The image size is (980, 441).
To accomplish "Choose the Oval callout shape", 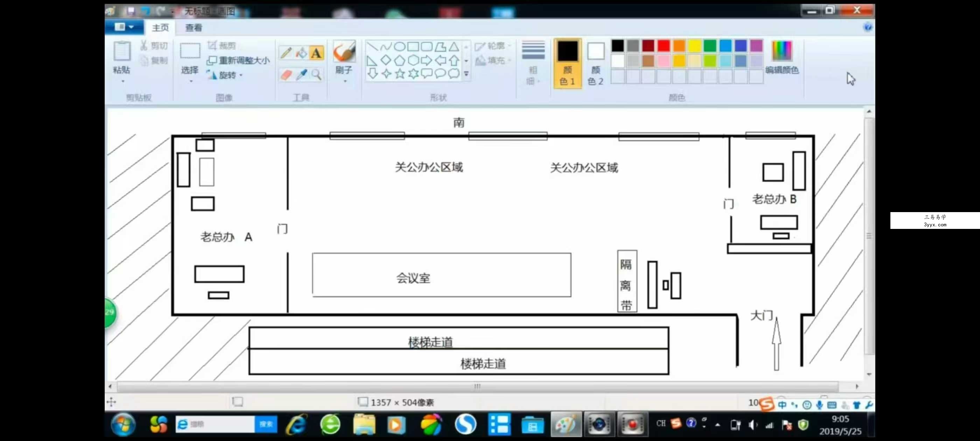I will tap(440, 73).
